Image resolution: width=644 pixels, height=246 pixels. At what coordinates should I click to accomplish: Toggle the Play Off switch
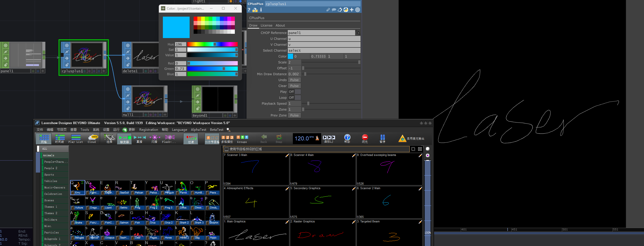[294, 92]
